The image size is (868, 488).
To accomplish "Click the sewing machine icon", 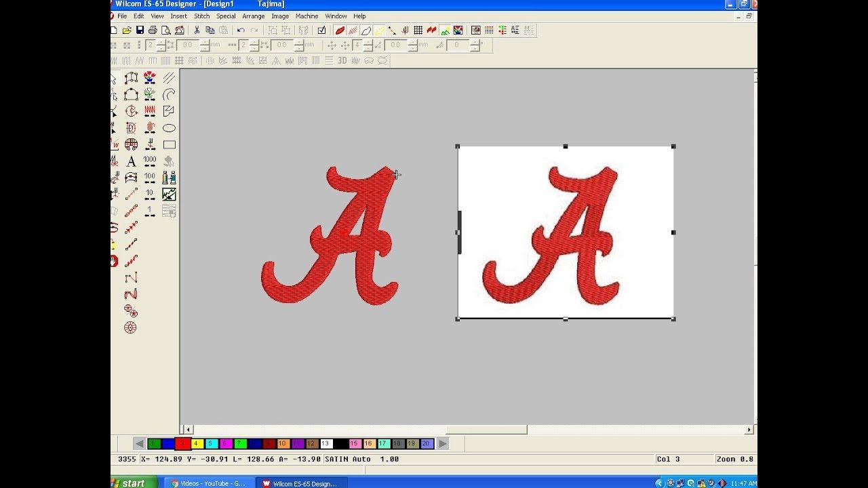I will [179, 30].
